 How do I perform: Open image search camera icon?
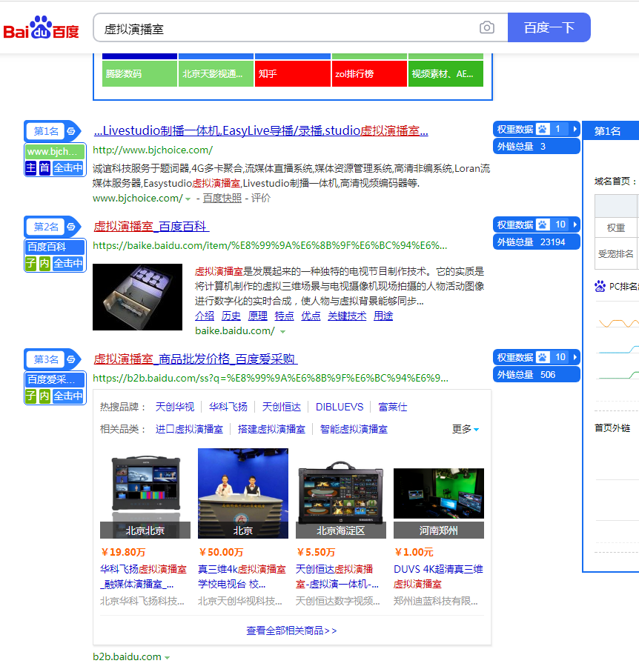(486, 28)
